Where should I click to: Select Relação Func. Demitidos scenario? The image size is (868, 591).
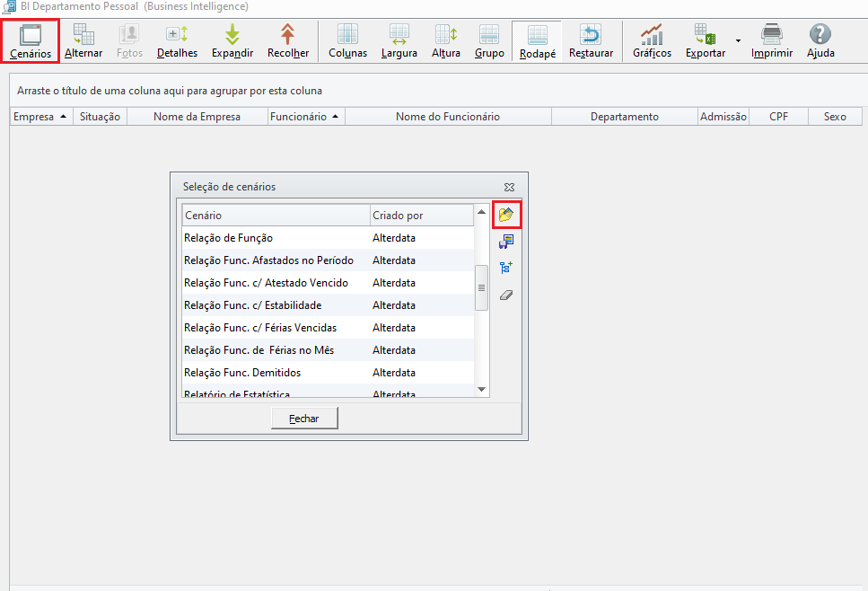[328, 372]
